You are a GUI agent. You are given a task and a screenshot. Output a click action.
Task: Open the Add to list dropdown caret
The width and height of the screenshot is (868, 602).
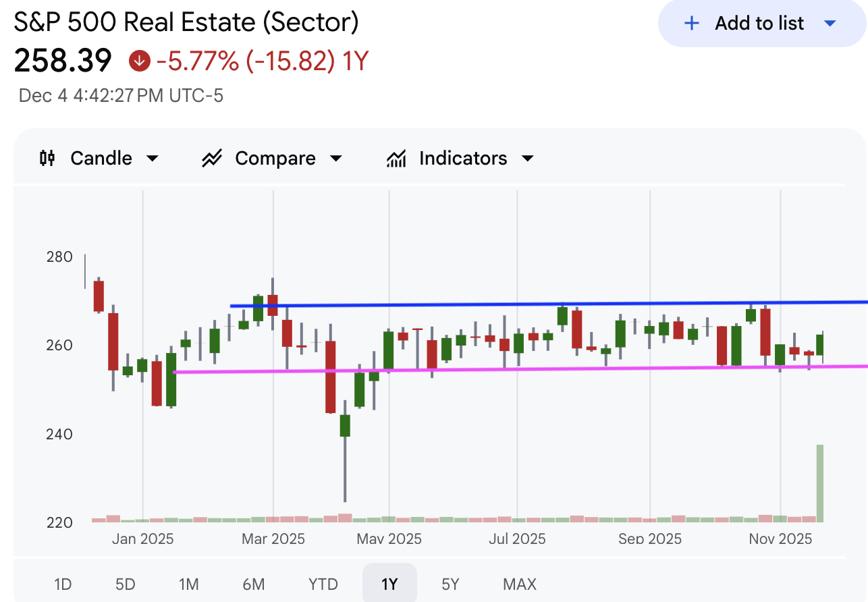[830, 24]
